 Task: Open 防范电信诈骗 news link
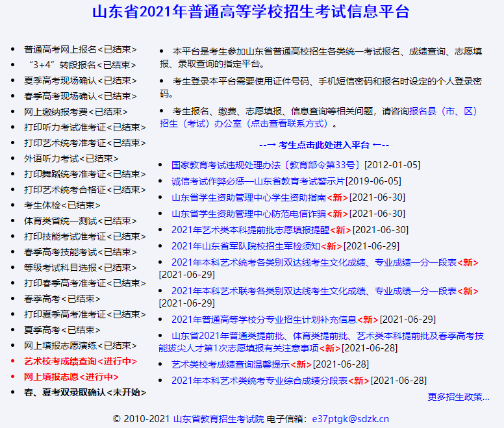coord(248,214)
